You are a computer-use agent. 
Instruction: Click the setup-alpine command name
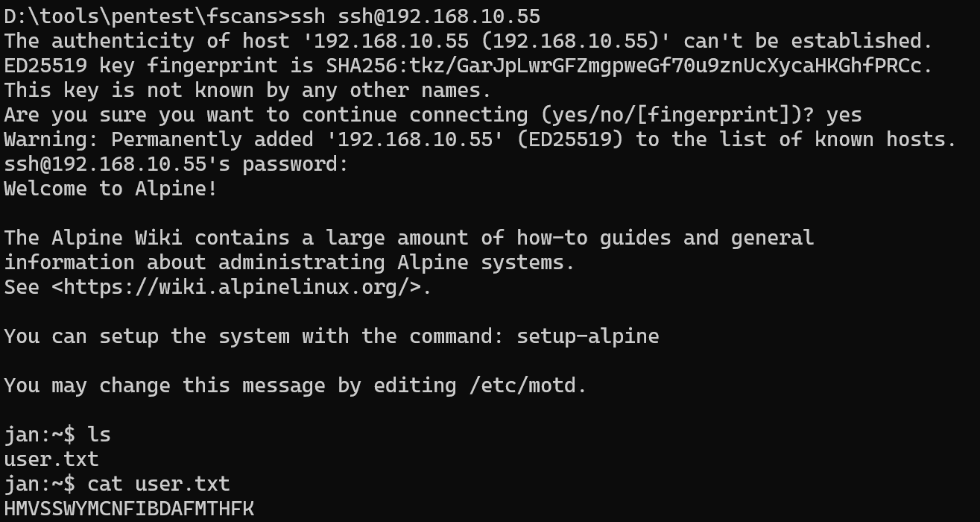click(x=587, y=336)
